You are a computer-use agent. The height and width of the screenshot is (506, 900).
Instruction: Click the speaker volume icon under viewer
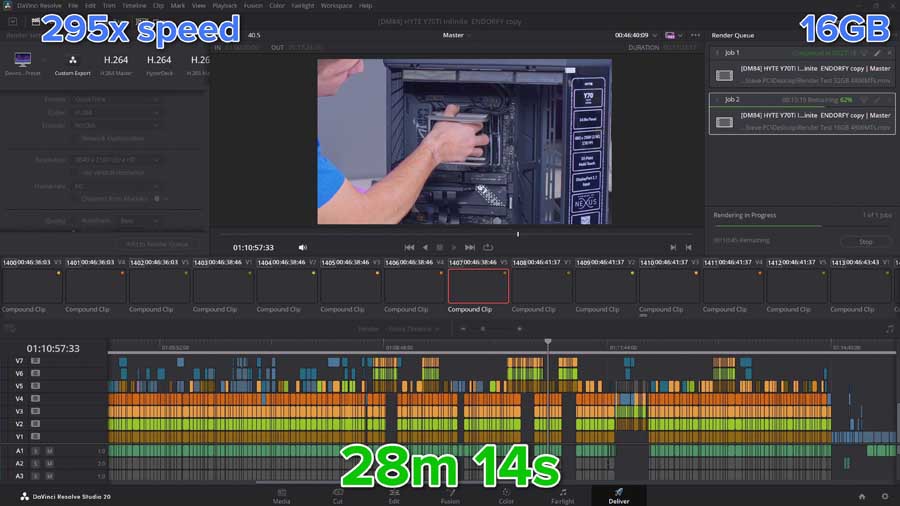tap(303, 247)
